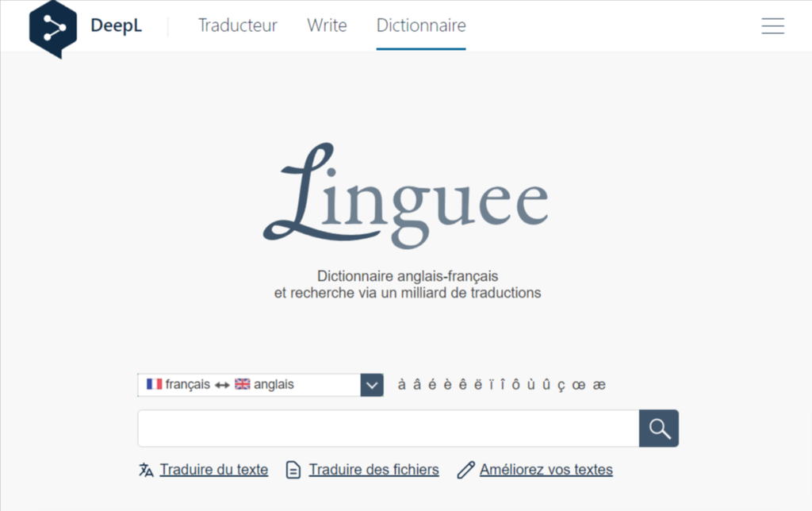Click the search magnifier button
Image resolution: width=812 pixels, height=511 pixels.
click(x=658, y=428)
